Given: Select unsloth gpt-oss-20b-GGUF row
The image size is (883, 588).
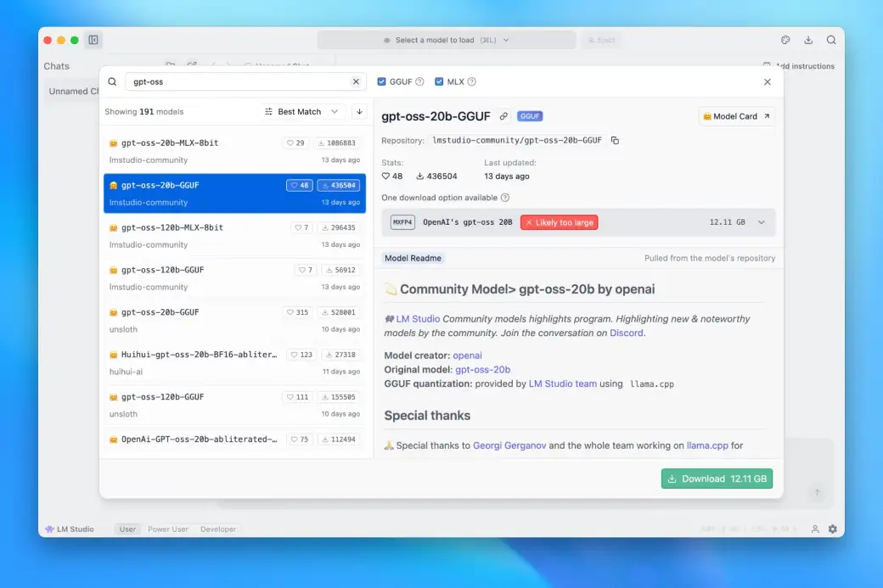Looking at the screenshot, I should tap(235, 320).
